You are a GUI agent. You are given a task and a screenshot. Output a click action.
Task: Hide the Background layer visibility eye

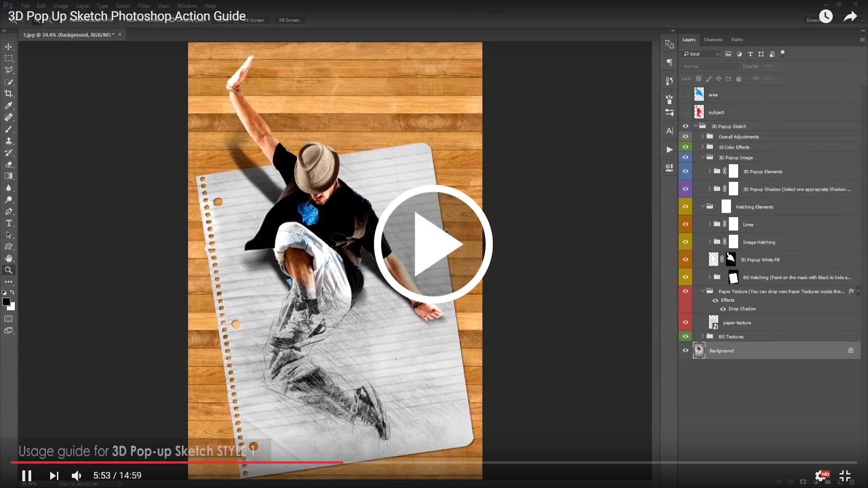coord(685,351)
